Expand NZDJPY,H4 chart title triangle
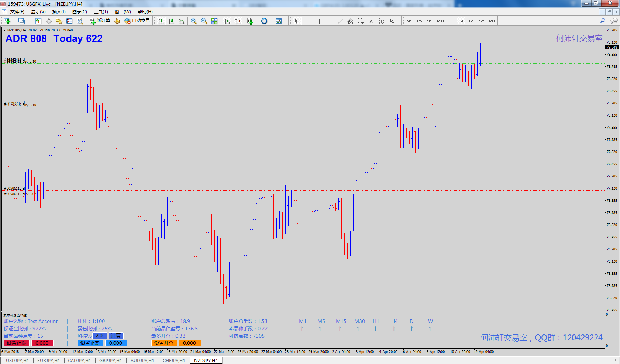 point(4,30)
